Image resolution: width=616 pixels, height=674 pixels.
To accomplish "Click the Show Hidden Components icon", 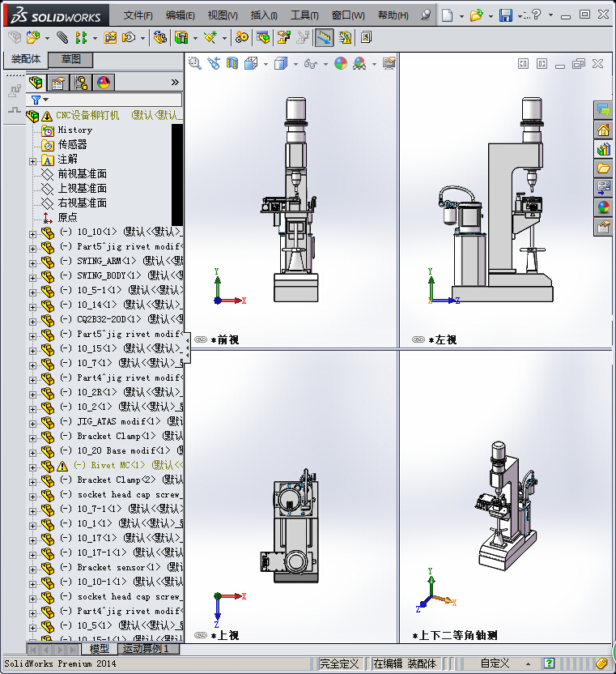I will click(x=159, y=38).
